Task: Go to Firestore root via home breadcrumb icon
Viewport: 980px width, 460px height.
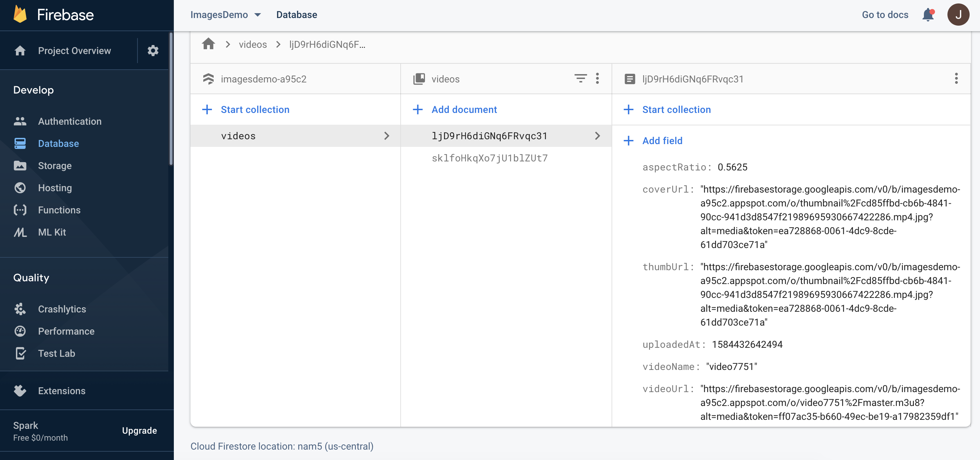Action: pos(208,44)
